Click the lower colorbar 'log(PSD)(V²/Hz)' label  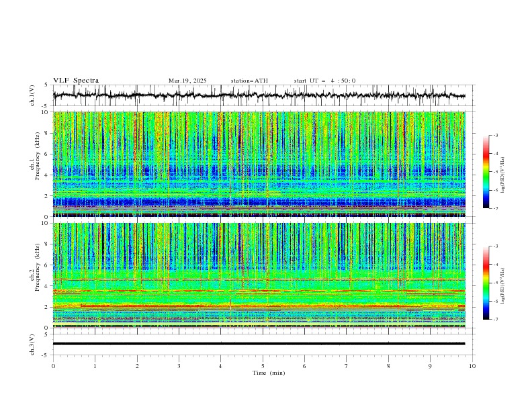tap(503, 286)
